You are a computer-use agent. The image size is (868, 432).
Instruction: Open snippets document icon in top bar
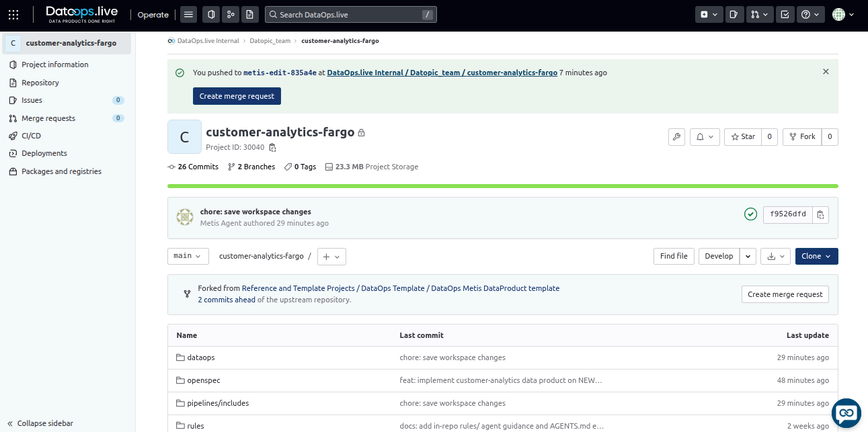[x=249, y=14]
